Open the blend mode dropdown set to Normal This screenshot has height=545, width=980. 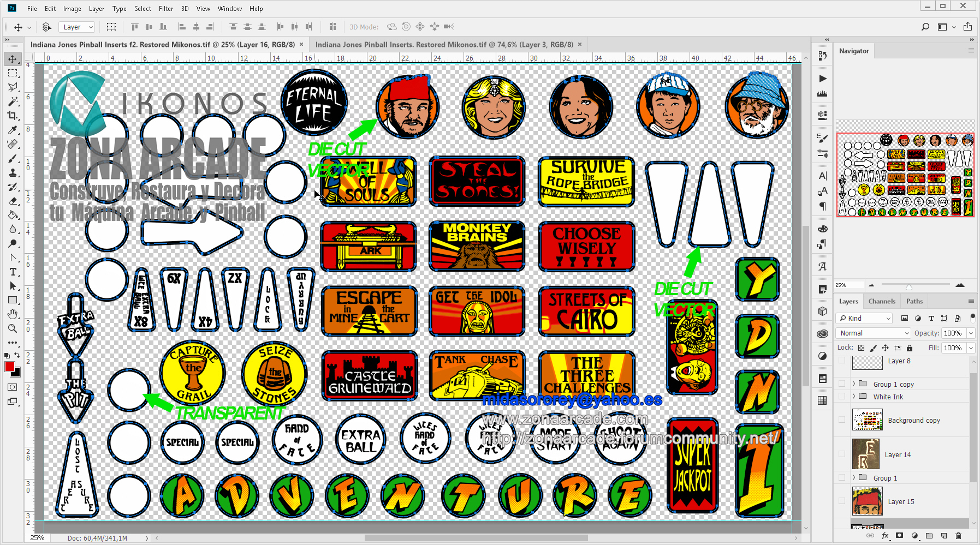(872, 333)
